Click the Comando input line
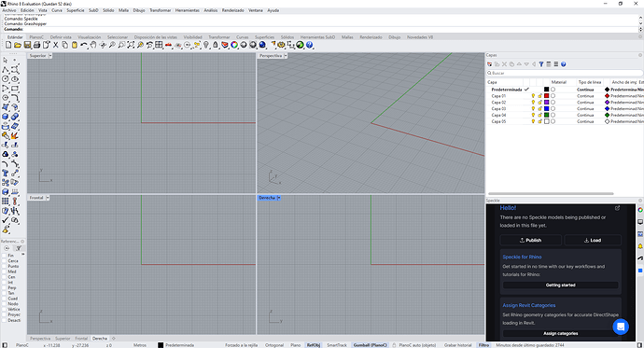Screen dimensions: 644x348 tap(320, 29)
